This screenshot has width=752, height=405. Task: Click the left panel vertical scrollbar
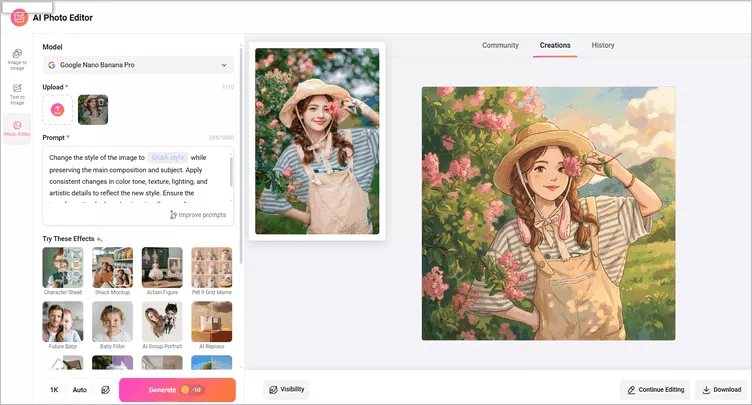point(241,154)
